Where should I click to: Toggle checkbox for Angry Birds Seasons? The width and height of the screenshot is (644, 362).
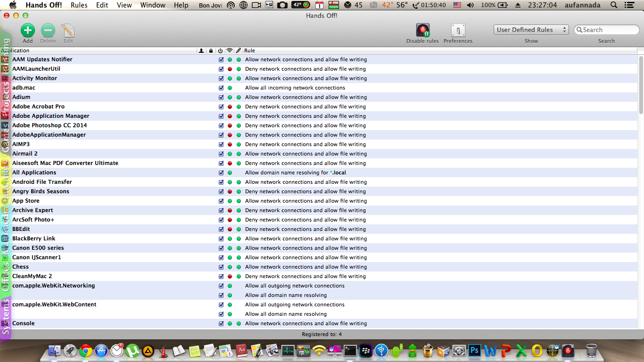point(221,191)
